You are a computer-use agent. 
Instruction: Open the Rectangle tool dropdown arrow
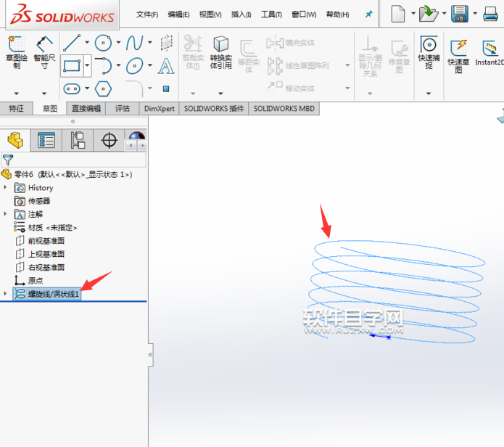pyautogui.click(x=87, y=65)
